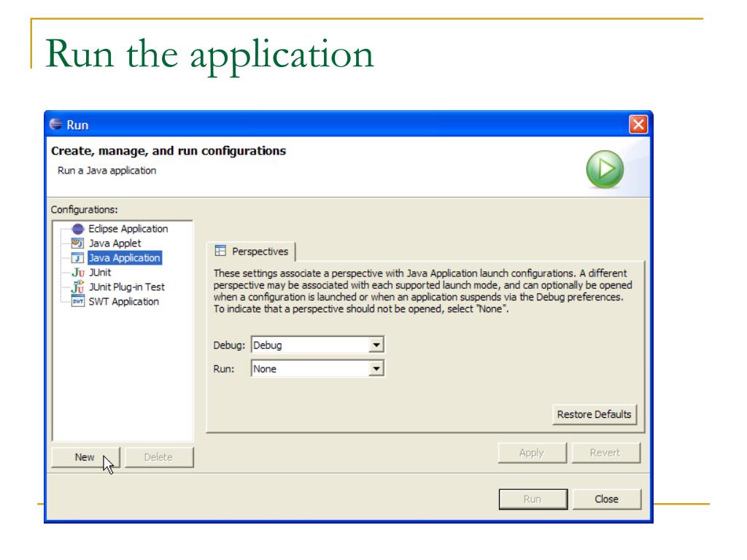Close the Run dialog with red X
The height and width of the screenshot is (560, 747).
coord(638,125)
